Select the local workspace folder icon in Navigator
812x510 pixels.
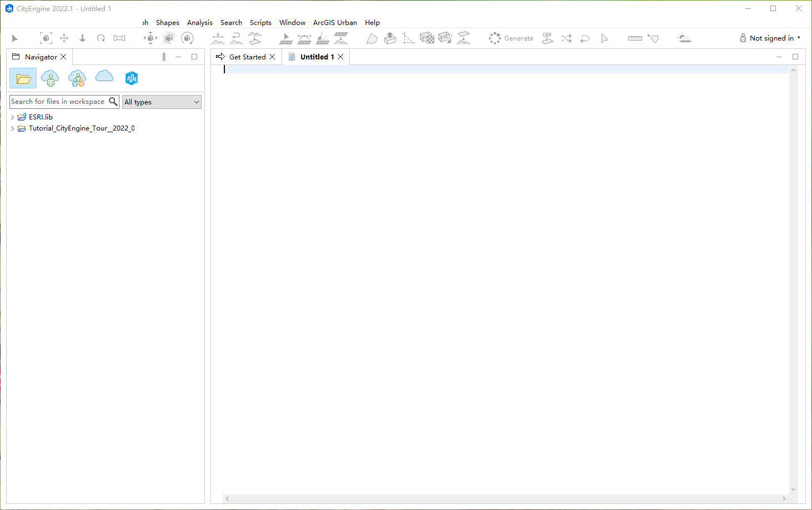tap(23, 78)
